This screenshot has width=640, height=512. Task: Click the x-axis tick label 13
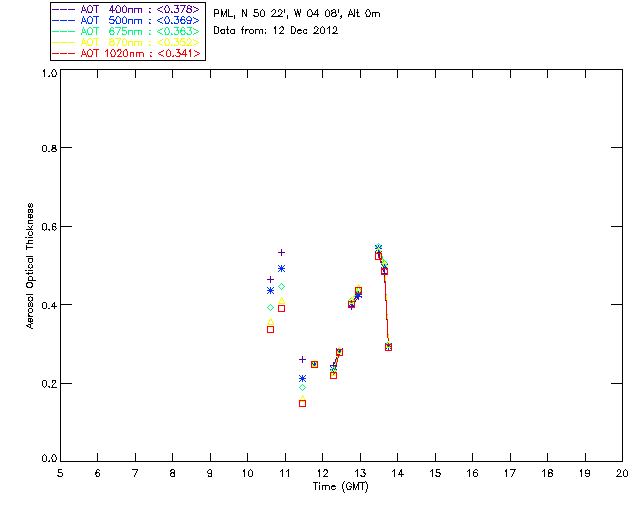(x=360, y=473)
